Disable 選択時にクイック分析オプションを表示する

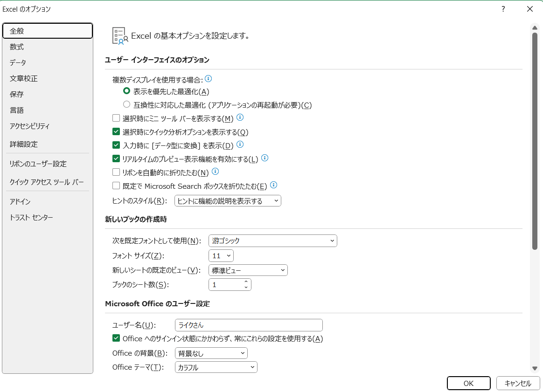coord(116,131)
